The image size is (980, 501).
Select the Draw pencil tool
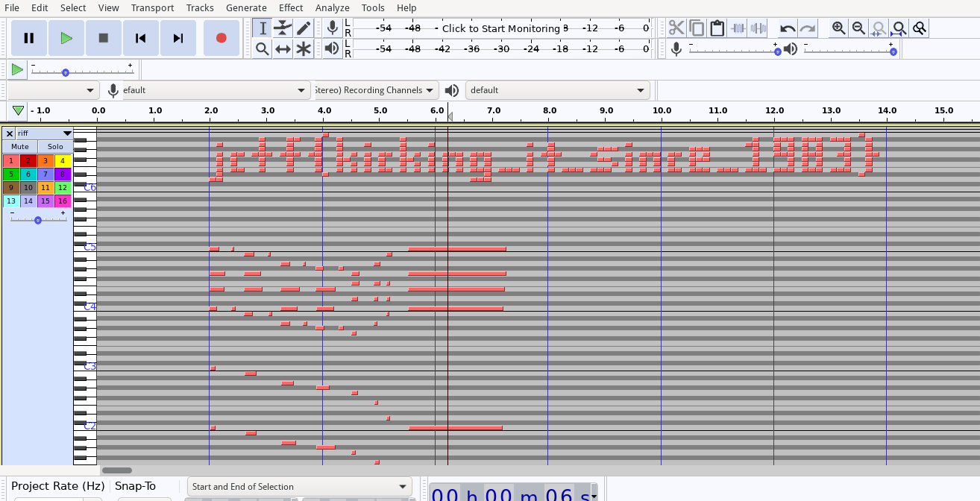(304, 28)
